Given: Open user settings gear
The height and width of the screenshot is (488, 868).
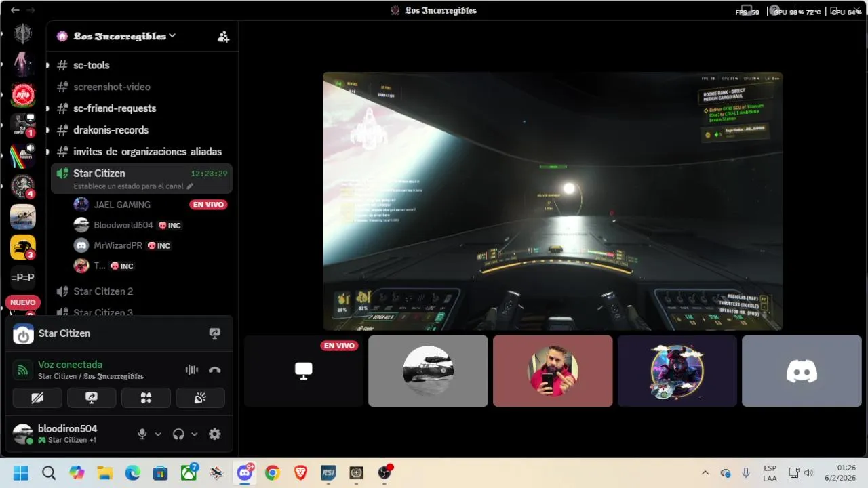Looking at the screenshot, I should tap(215, 434).
